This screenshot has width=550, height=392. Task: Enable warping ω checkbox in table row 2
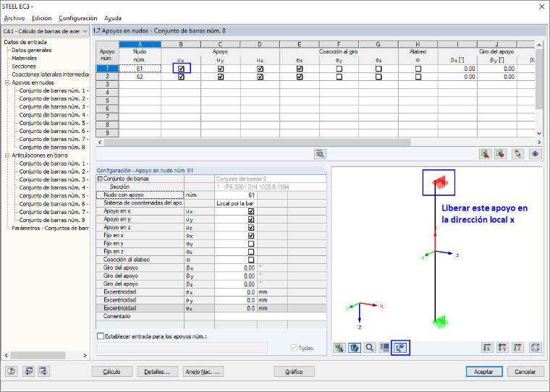pos(418,77)
